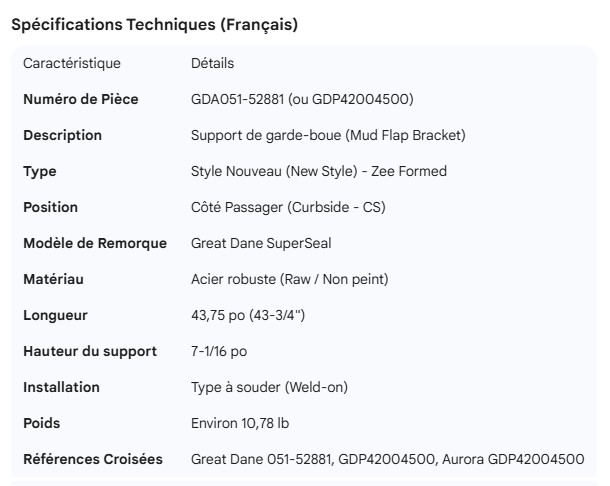Screen dimensions: 610x486
Task: Select the "Modèle de Remorque" row label
Action: pos(95,243)
